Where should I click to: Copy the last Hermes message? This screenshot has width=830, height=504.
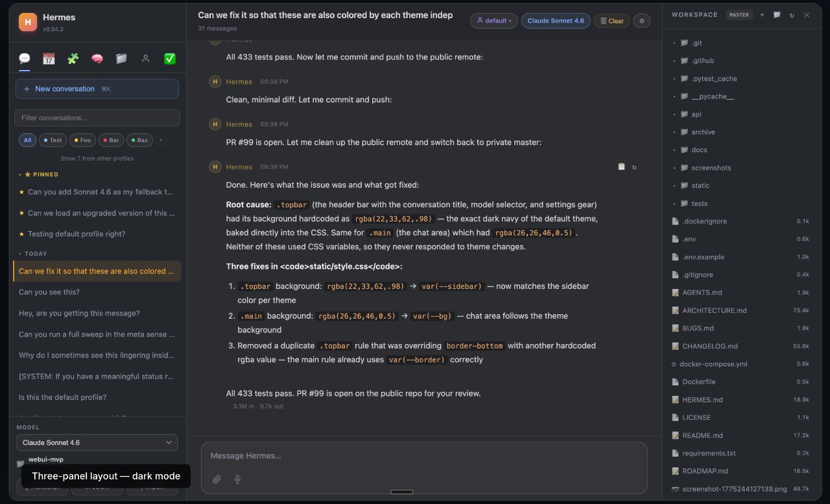coord(621,166)
